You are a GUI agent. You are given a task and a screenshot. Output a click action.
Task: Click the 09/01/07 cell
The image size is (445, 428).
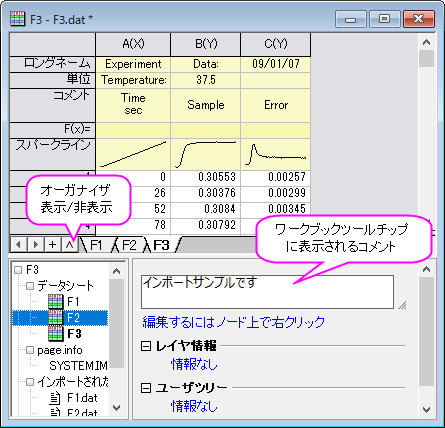(276, 64)
